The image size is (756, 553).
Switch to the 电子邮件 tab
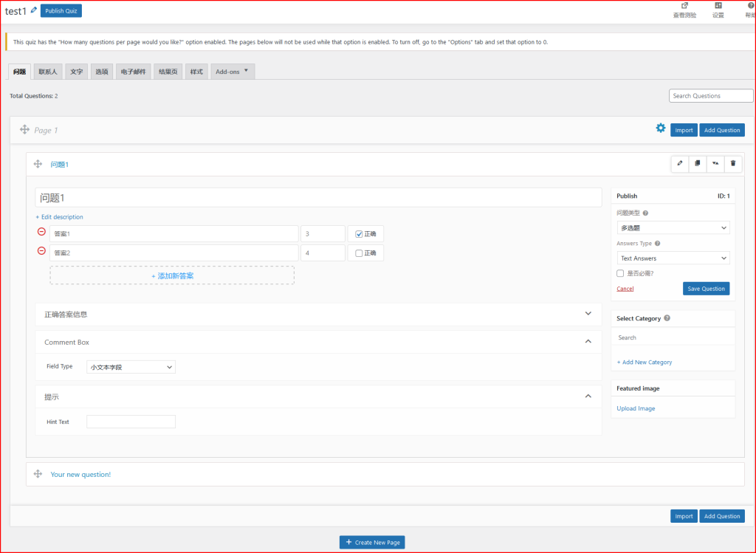coord(134,72)
